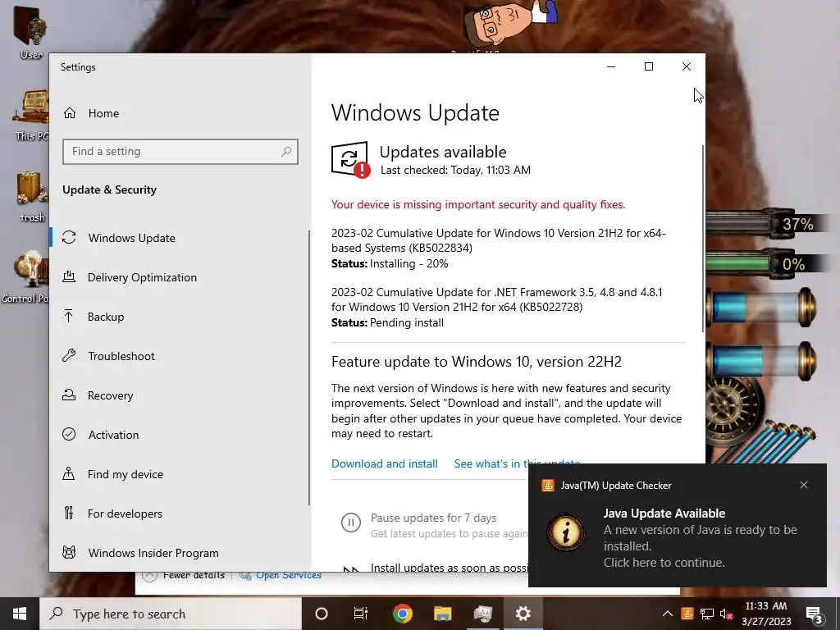Minimize the Settings window
Image resolution: width=840 pixels, height=630 pixels.
click(611, 66)
